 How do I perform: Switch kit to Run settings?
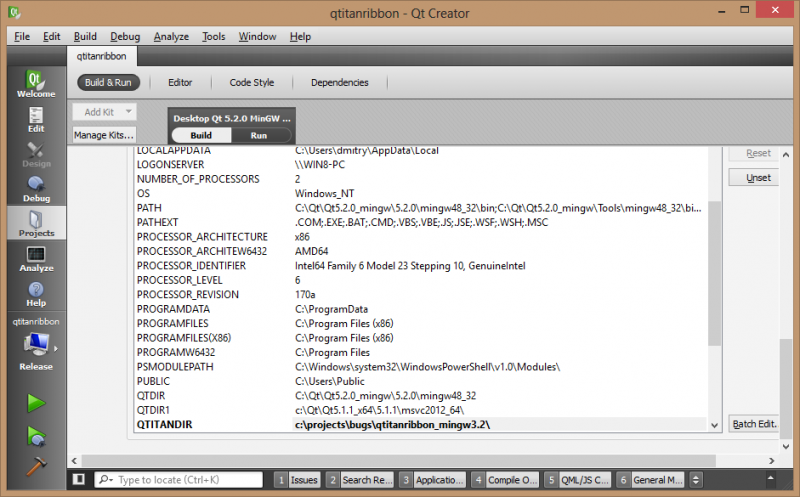259,135
